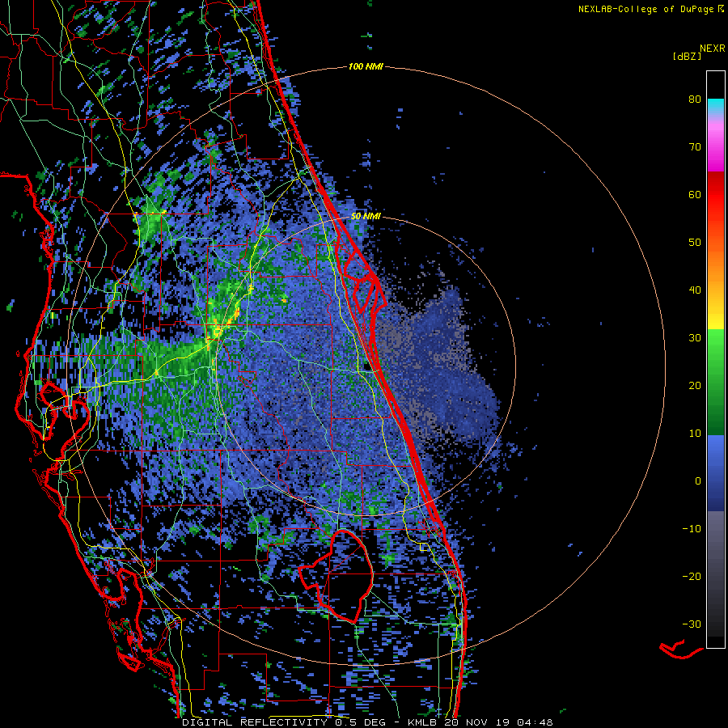
Task: Click the 80 dBZ scale value
Action: tap(695, 99)
